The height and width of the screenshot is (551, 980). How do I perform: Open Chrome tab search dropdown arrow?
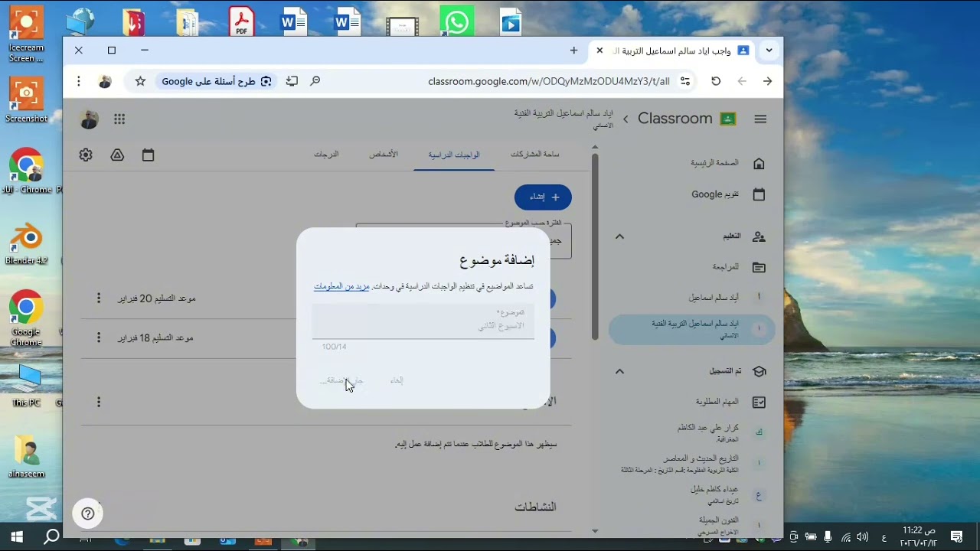(769, 51)
